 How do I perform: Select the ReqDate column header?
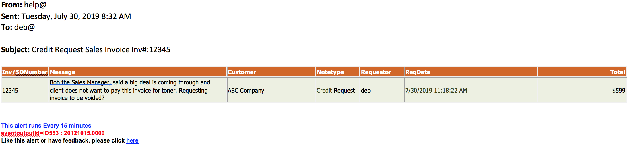471,72
